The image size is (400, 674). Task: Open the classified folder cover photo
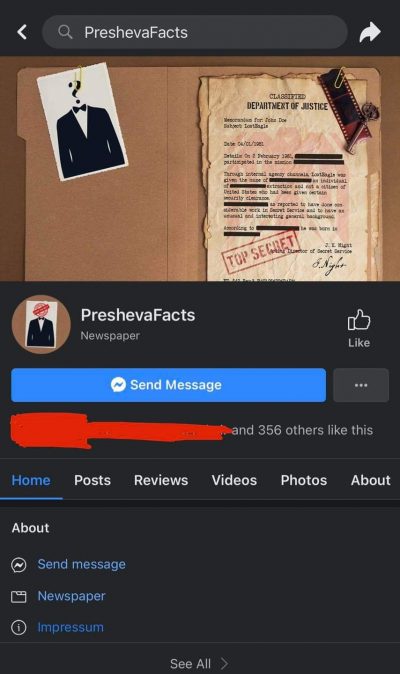[x=200, y=168]
